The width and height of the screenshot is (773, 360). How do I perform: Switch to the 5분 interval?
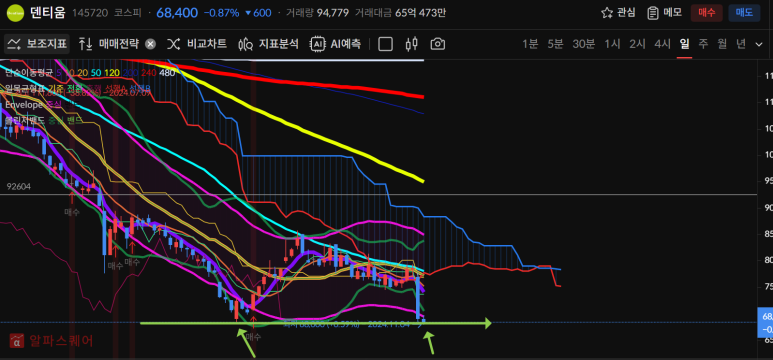[555, 44]
